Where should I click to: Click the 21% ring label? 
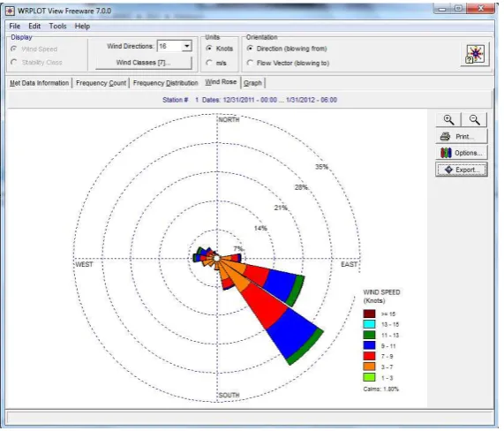(281, 208)
